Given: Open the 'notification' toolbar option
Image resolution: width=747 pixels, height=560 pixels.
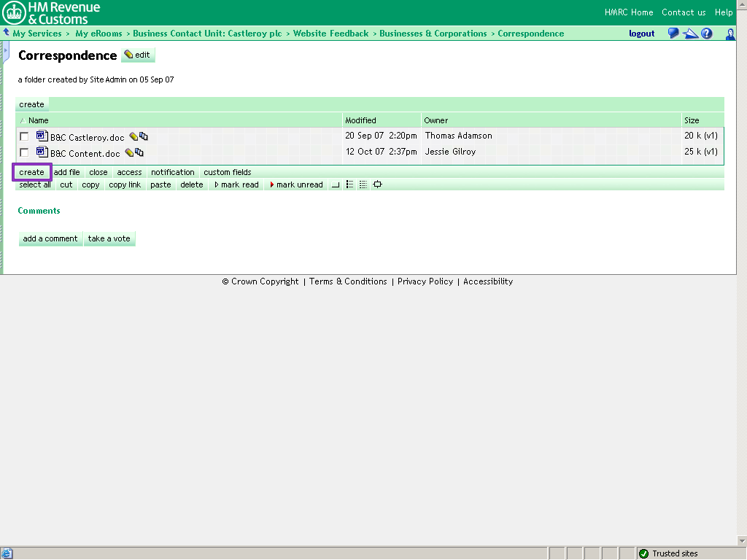Looking at the screenshot, I should 173,173.
